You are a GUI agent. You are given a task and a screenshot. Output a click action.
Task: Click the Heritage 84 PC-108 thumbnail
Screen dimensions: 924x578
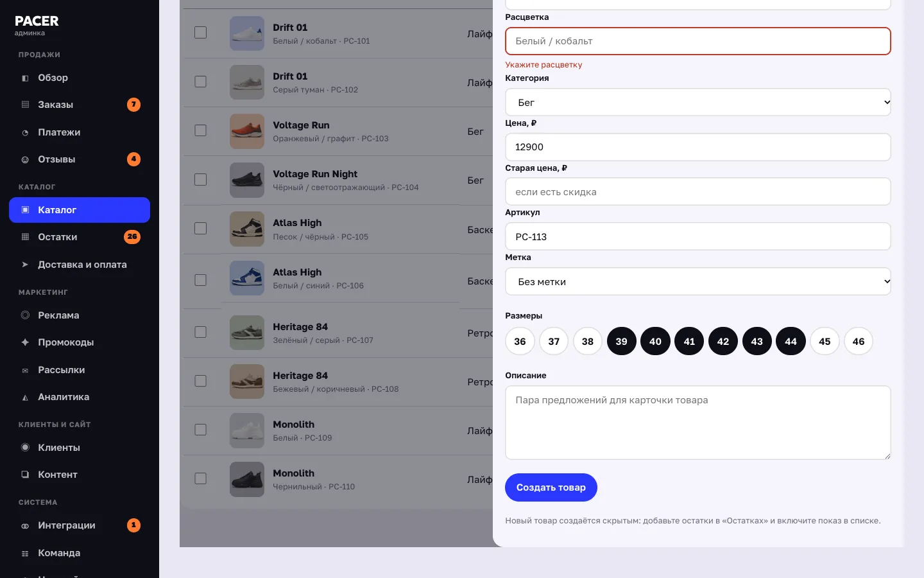[247, 381]
